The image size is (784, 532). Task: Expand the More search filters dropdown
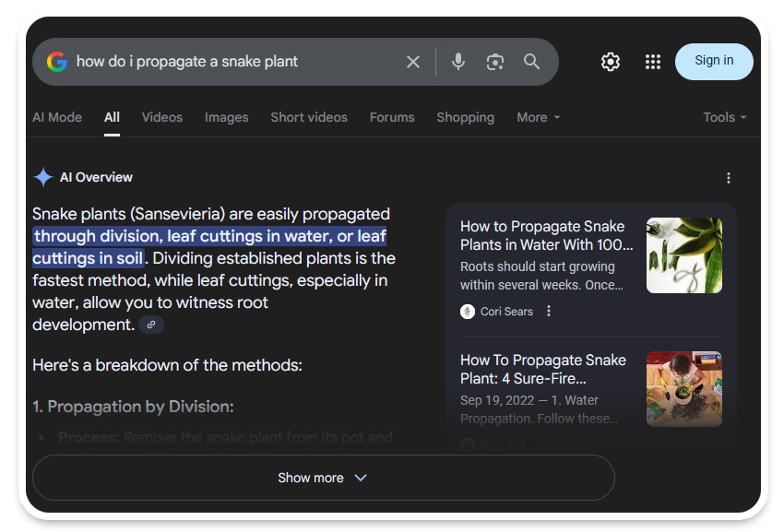click(539, 117)
